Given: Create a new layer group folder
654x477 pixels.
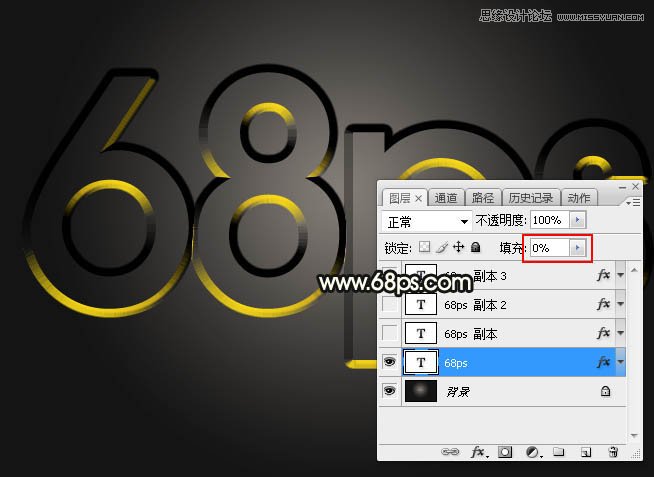Looking at the screenshot, I should pos(558,452).
